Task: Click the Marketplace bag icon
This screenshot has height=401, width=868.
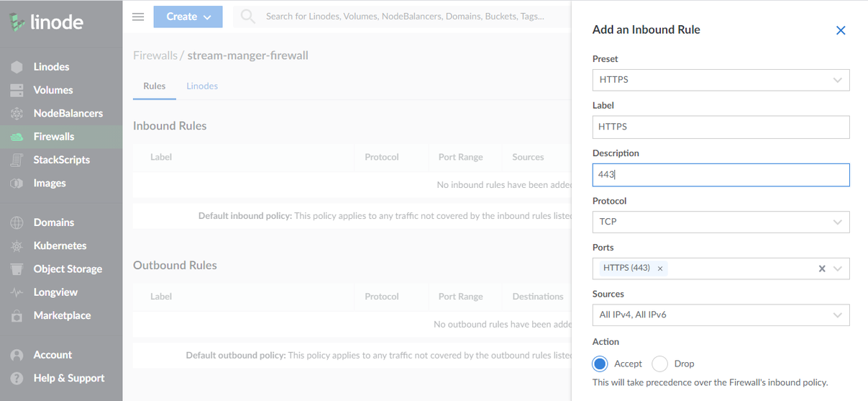Action: click(17, 315)
